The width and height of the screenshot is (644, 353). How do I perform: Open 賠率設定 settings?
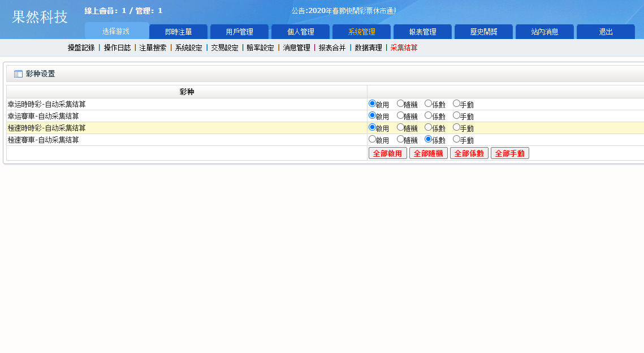[260, 48]
